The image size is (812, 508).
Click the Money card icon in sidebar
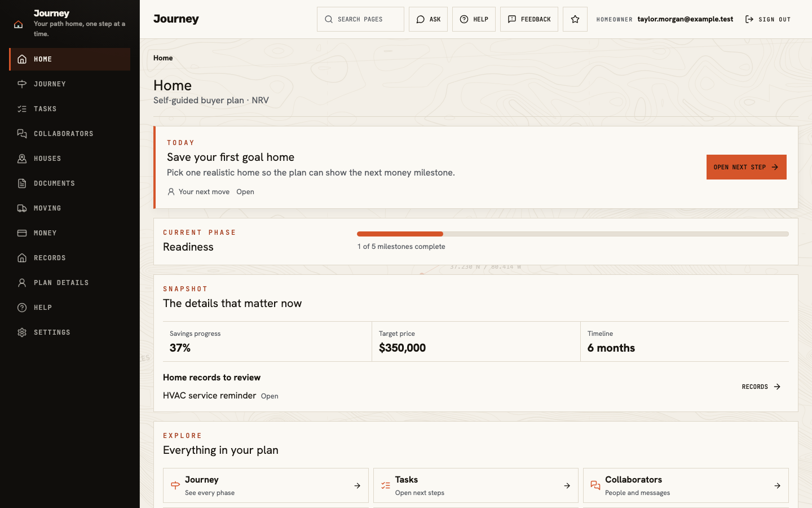(22, 233)
